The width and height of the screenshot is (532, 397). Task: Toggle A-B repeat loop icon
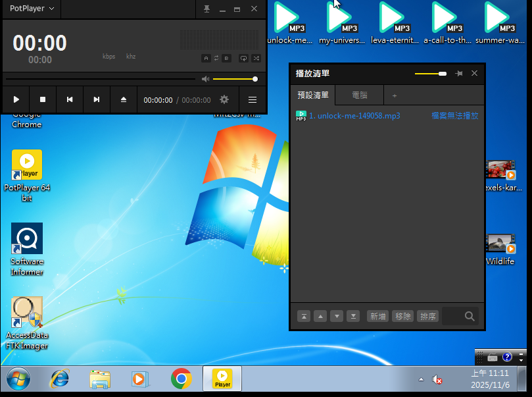click(x=216, y=59)
